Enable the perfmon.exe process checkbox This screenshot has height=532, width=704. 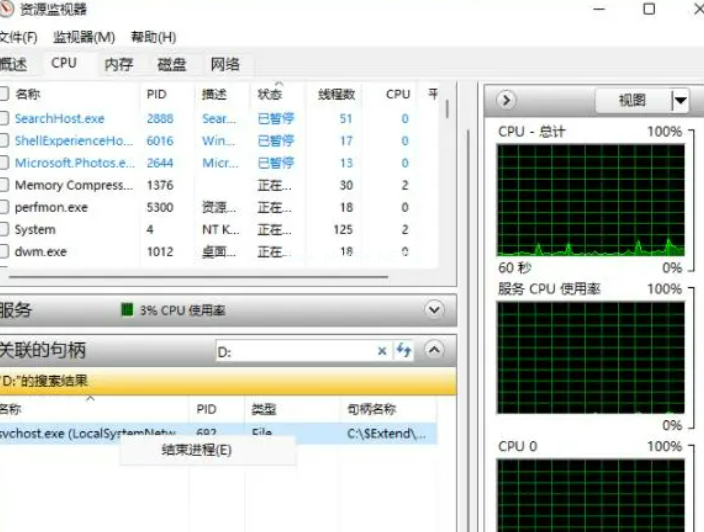point(4,207)
